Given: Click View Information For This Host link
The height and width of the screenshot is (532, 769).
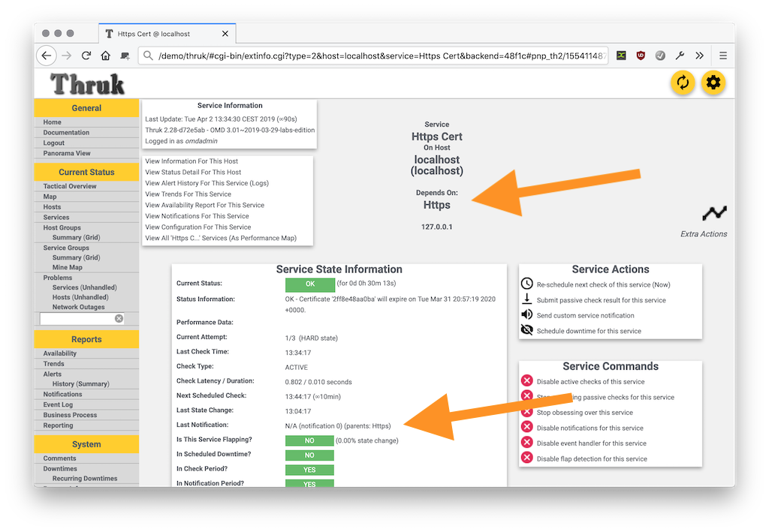Looking at the screenshot, I should click(191, 161).
